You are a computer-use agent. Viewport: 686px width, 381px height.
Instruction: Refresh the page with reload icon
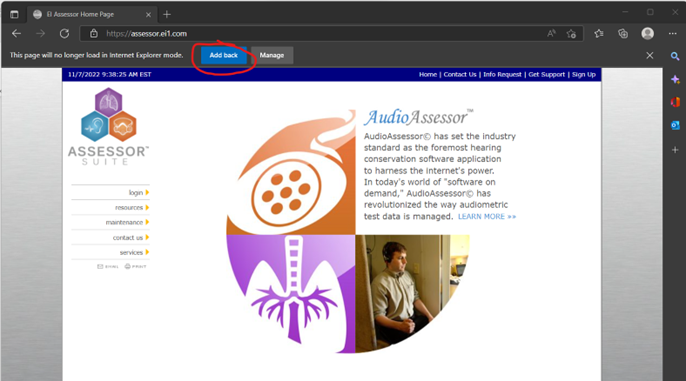point(64,34)
